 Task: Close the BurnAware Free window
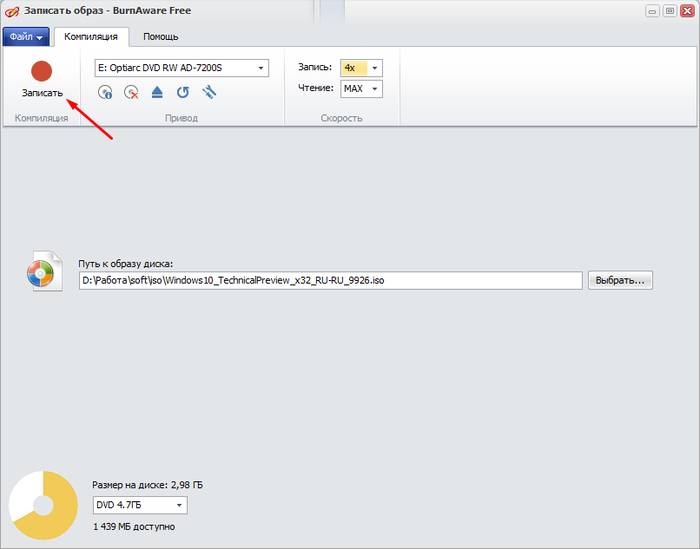(686, 10)
